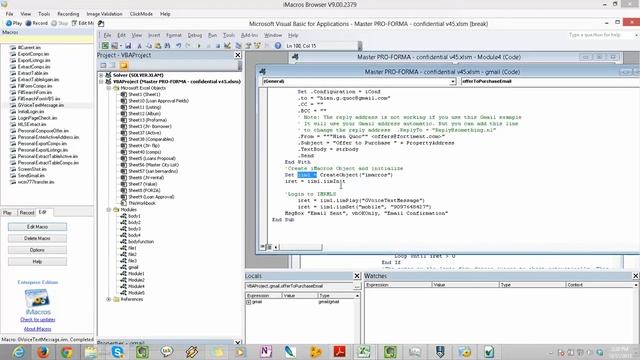Viewport: 640px width, 360px height.
Task: Expand the gmail entry in Locals window
Action: tap(249, 302)
